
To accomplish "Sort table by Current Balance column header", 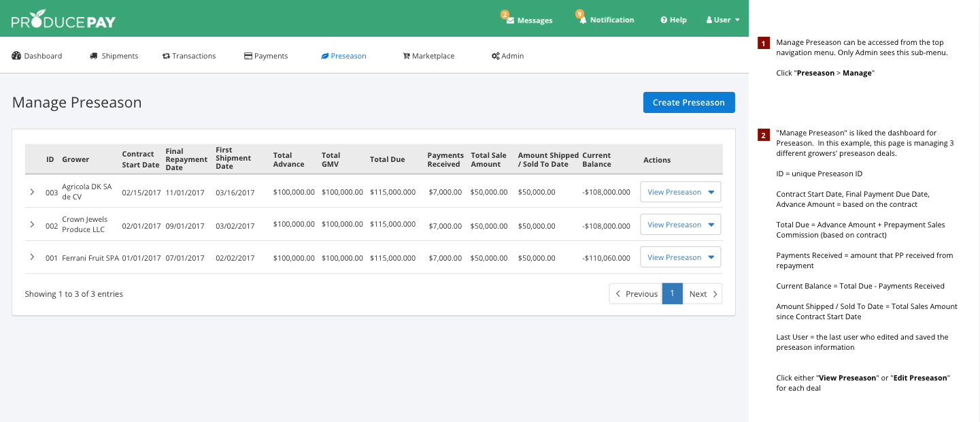I will pyautogui.click(x=596, y=160).
